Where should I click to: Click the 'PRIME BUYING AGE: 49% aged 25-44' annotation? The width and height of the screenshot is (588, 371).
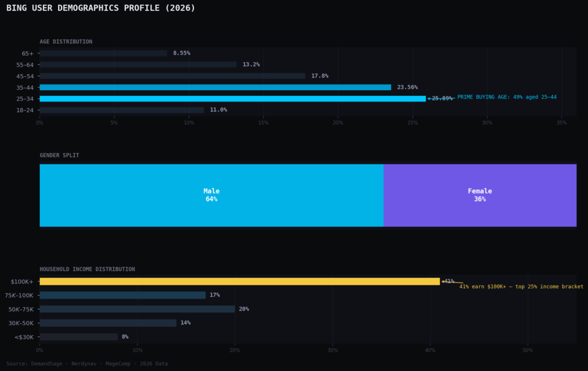click(507, 97)
